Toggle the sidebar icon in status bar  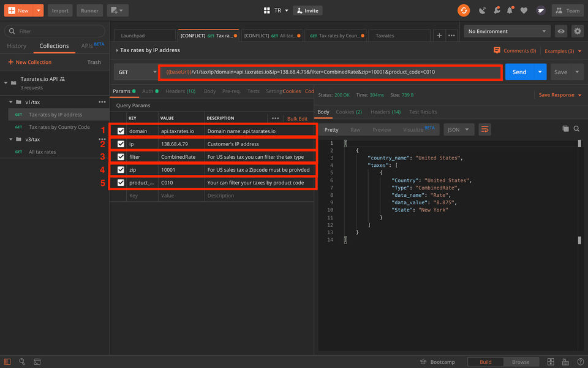[7, 362]
